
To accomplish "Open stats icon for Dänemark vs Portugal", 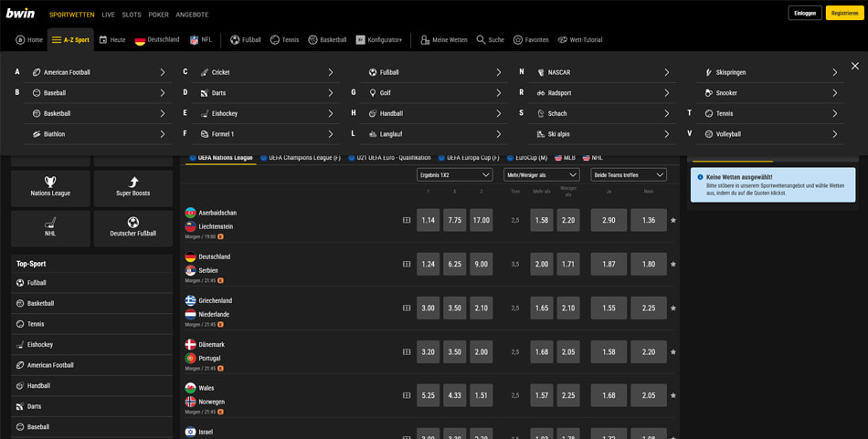I will pyautogui.click(x=407, y=351).
